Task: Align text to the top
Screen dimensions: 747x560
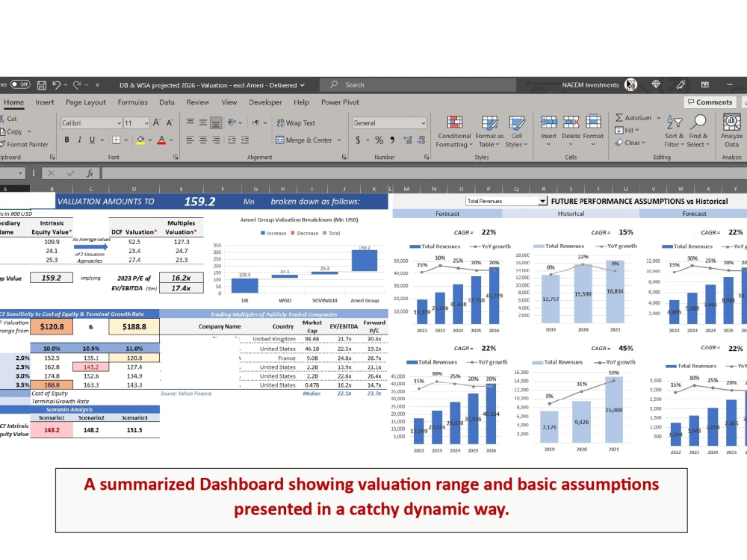Action: click(x=190, y=122)
